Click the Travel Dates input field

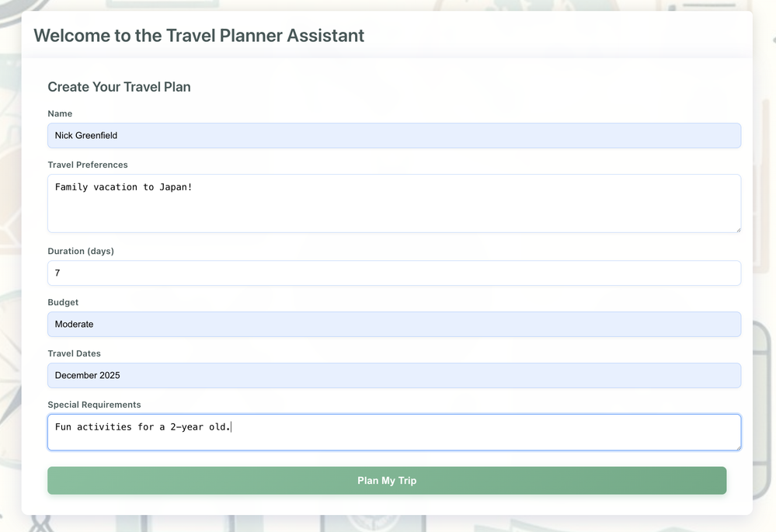click(394, 376)
